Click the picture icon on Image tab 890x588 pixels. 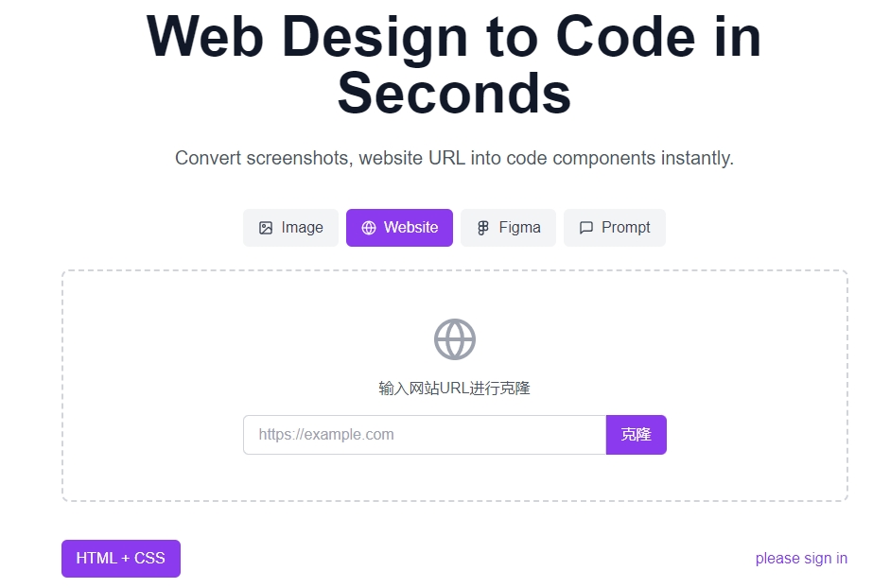click(x=266, y=228)
